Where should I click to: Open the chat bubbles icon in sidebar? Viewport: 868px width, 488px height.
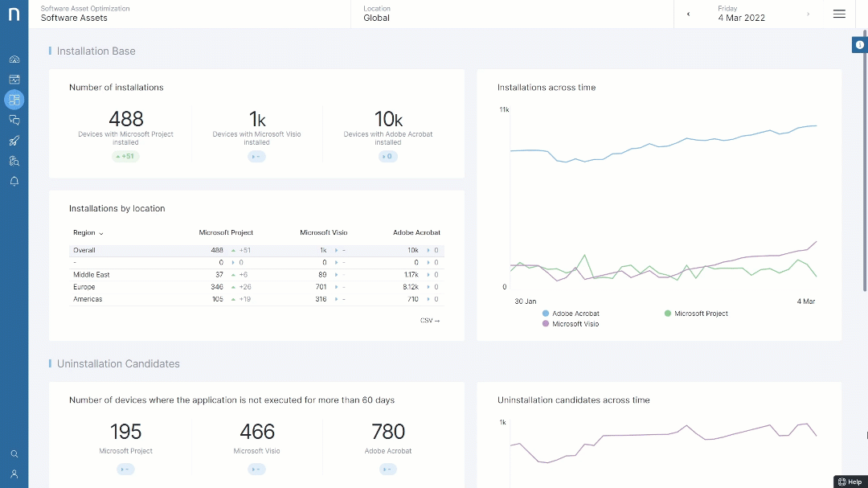[x=14, y=120]
